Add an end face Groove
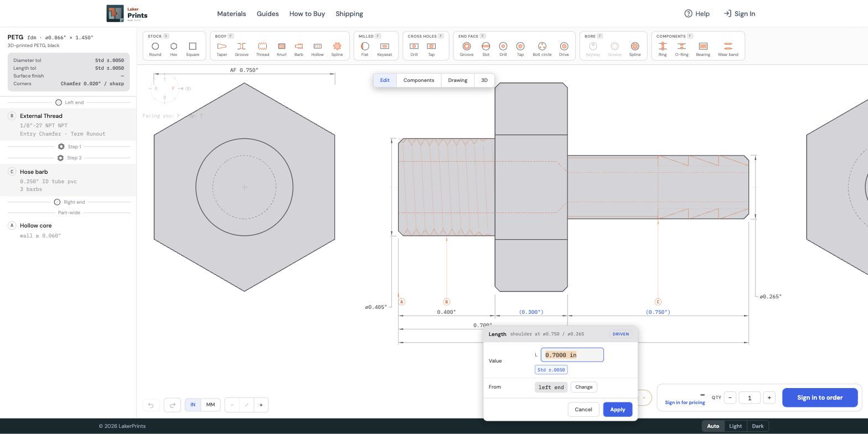The width and height of the screenshot is (868, 434). (467, 49)
